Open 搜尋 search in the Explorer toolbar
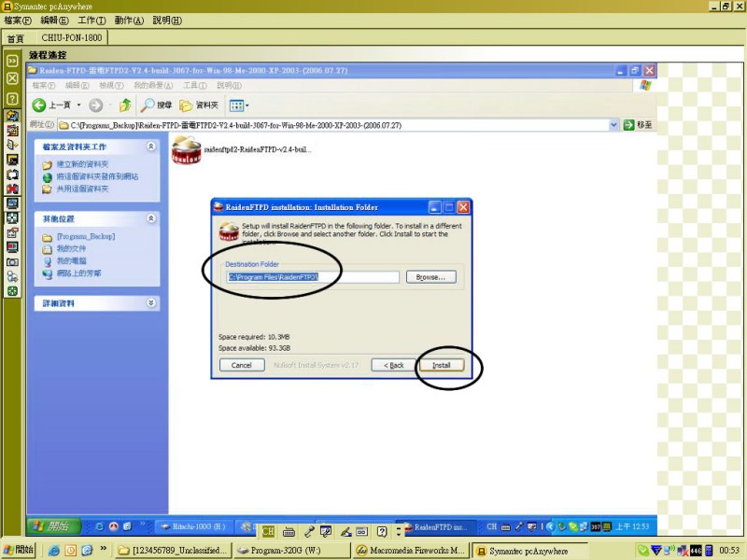The width and height of the screenshot is (747, 560). [156, 105]
